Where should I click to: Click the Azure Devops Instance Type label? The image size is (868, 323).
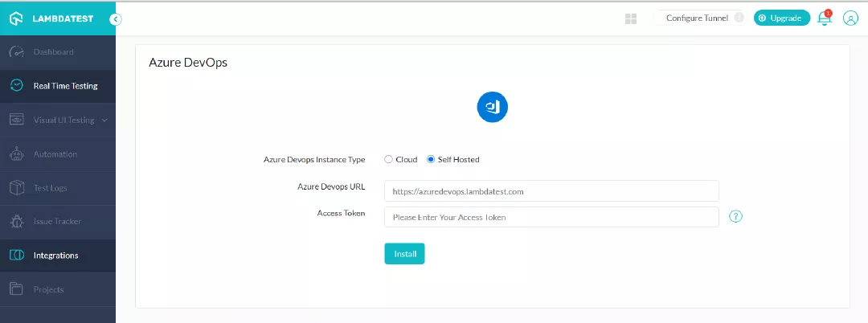pos(314,160)
